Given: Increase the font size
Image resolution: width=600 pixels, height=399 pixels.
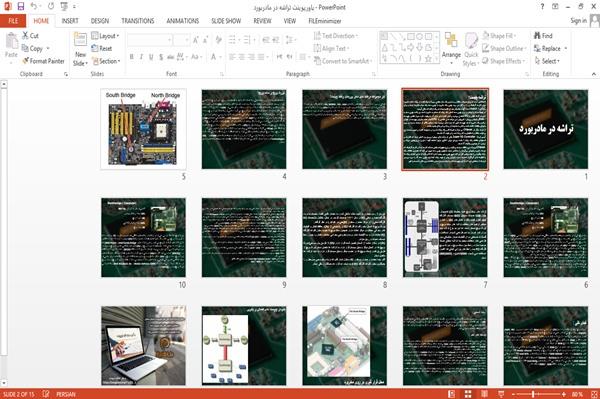Looking at the screenshot, I should click(196, 40).
